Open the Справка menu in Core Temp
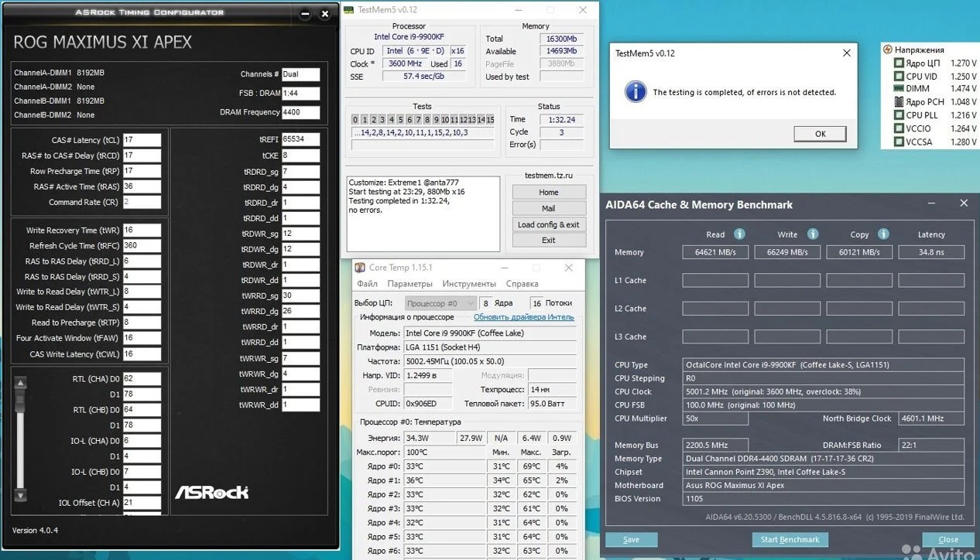 tap(521, 284)
